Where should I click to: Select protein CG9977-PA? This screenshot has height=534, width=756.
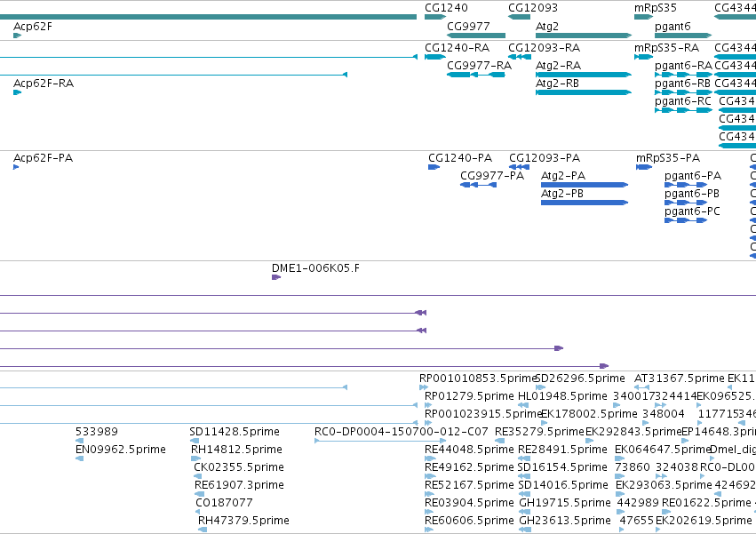tap(492, 176)
